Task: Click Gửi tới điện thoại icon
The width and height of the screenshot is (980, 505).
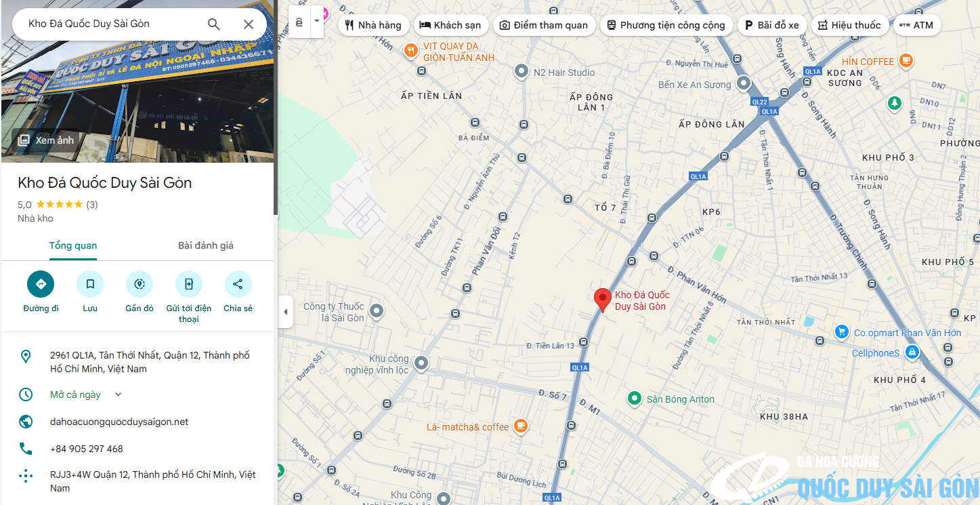Action: 189,284
